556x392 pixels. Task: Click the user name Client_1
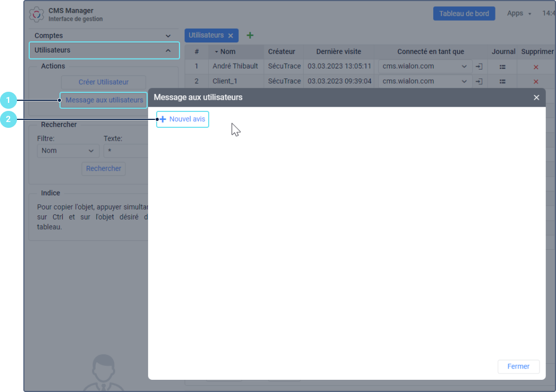[225, 81]
